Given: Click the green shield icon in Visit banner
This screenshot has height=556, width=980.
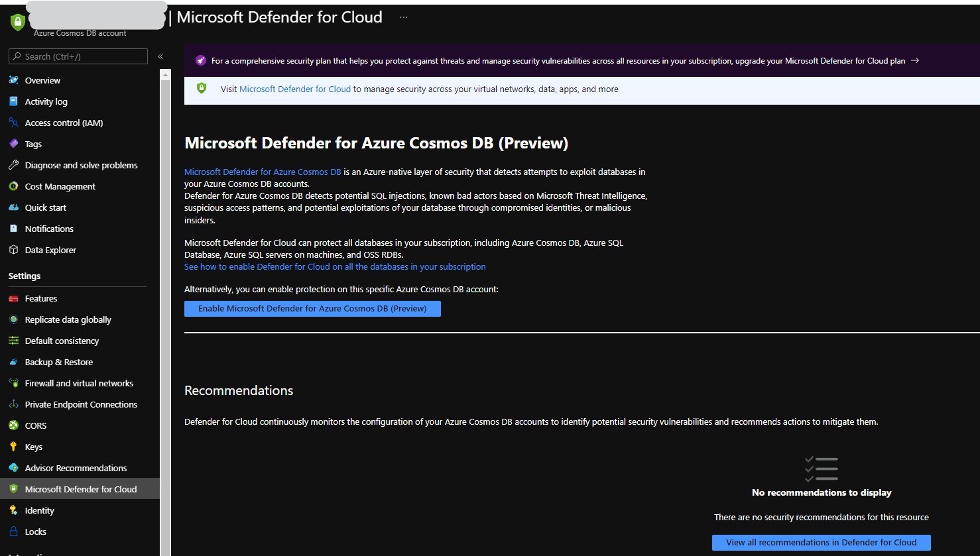Looking at the screenshot, I should point(202,88).
